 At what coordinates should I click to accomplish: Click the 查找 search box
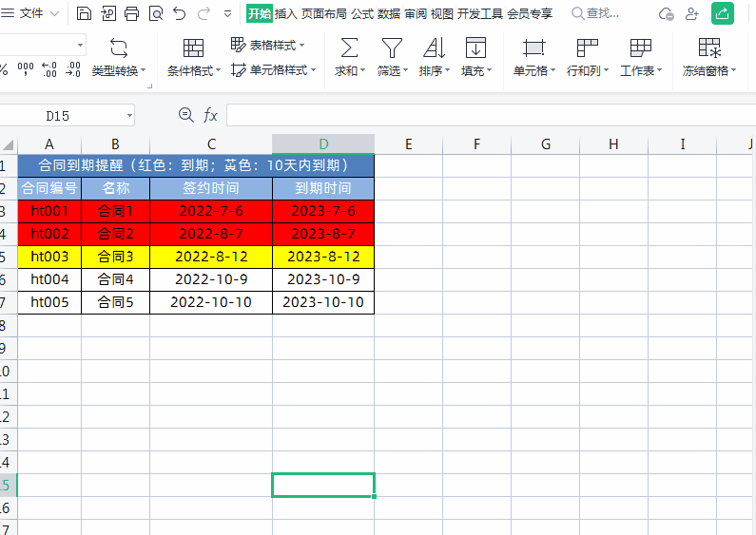[595, 13]
